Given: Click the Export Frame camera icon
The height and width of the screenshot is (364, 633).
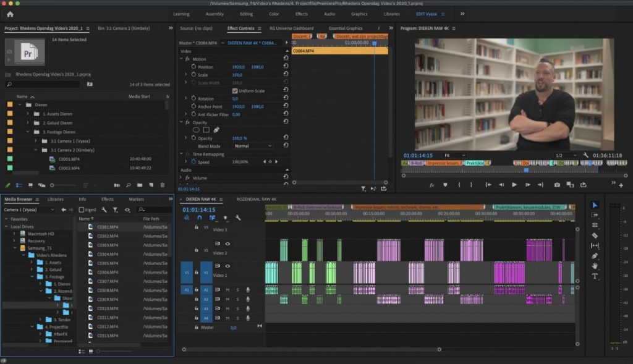Looking at the screenshot, I should pos(557,184).
